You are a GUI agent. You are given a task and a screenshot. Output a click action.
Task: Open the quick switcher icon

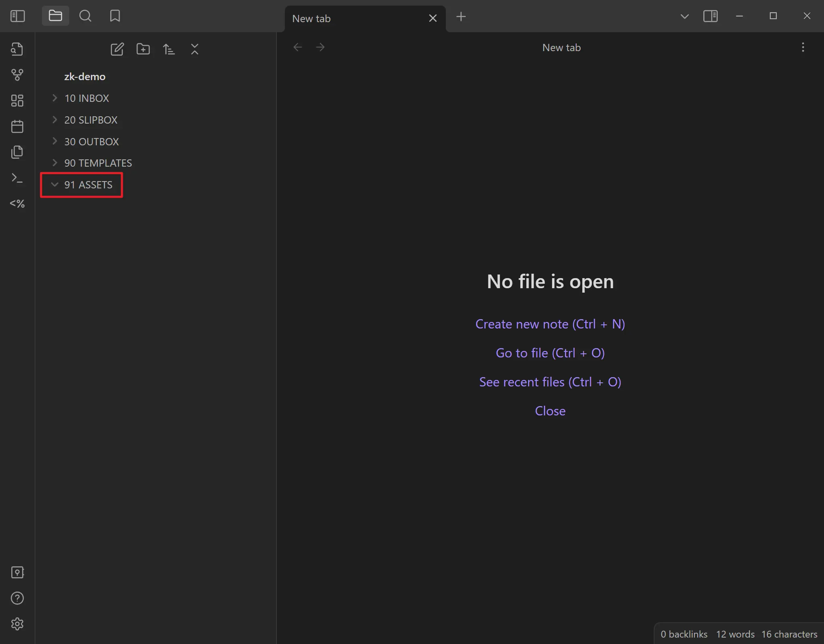coord(17,49)
